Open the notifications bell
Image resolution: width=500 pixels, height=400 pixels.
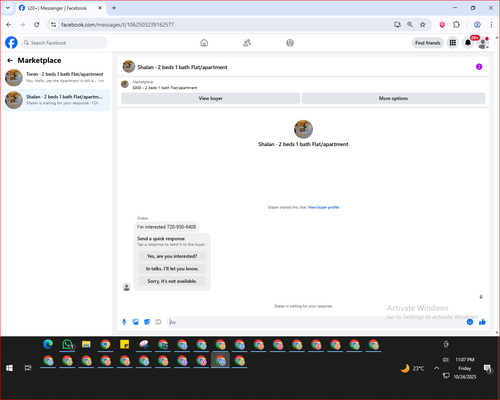coord(468,43)
